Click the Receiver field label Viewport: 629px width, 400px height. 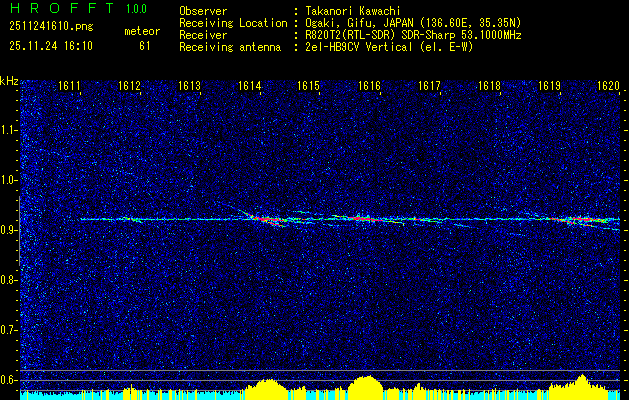203,35
